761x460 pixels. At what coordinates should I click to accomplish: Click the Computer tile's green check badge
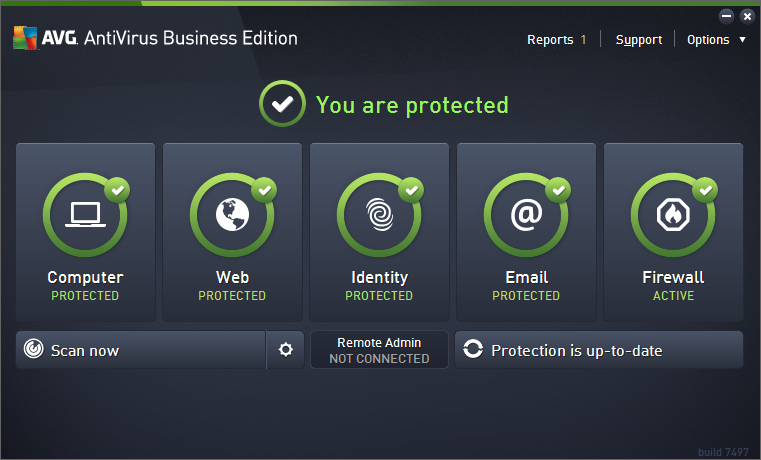(118, 189)
